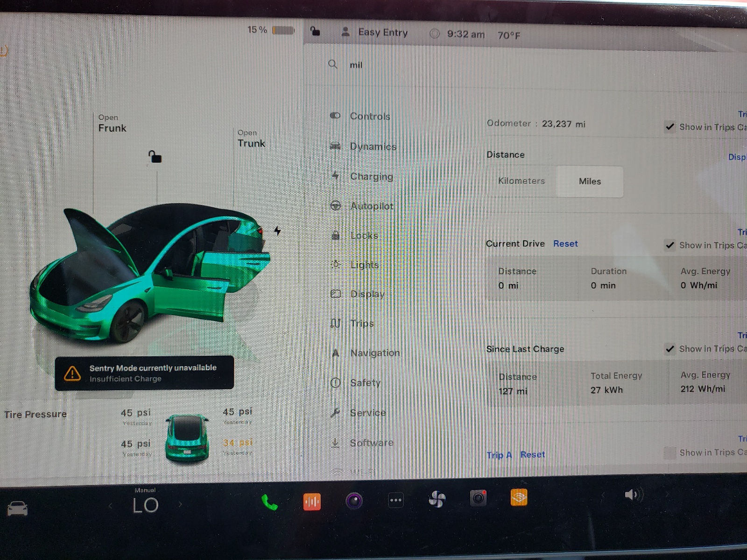Open the orange audio media app
The image size is (747, 560).
[x=312, y=502]
